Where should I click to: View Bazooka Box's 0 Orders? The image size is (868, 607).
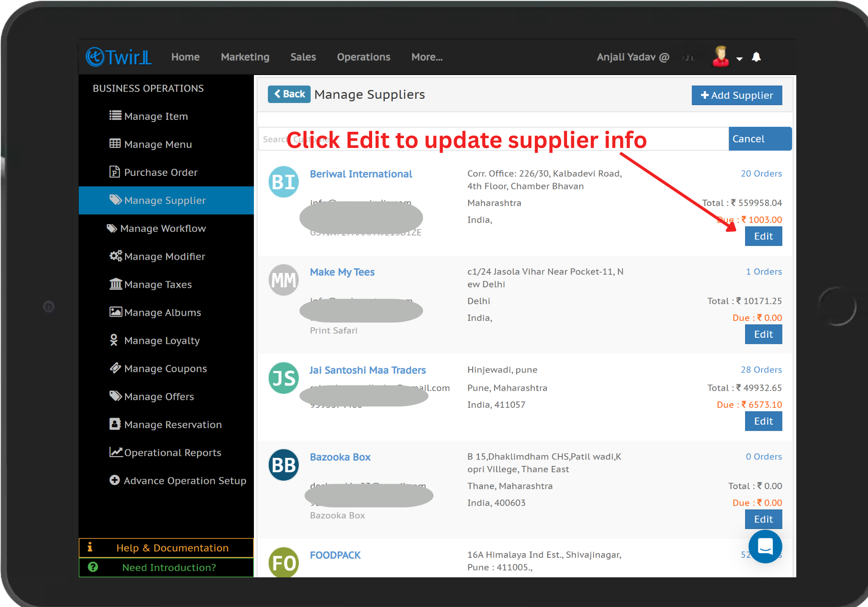tap(764, 457)
